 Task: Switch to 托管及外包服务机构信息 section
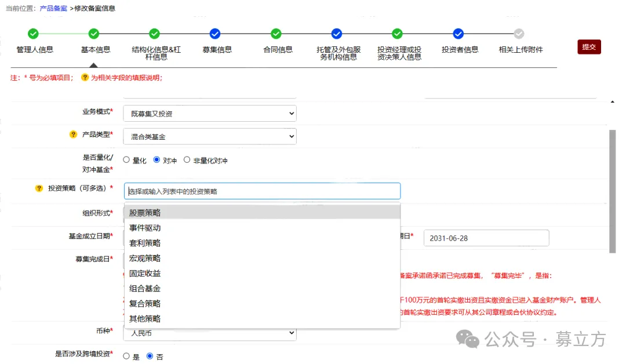(x=337, y=34)
